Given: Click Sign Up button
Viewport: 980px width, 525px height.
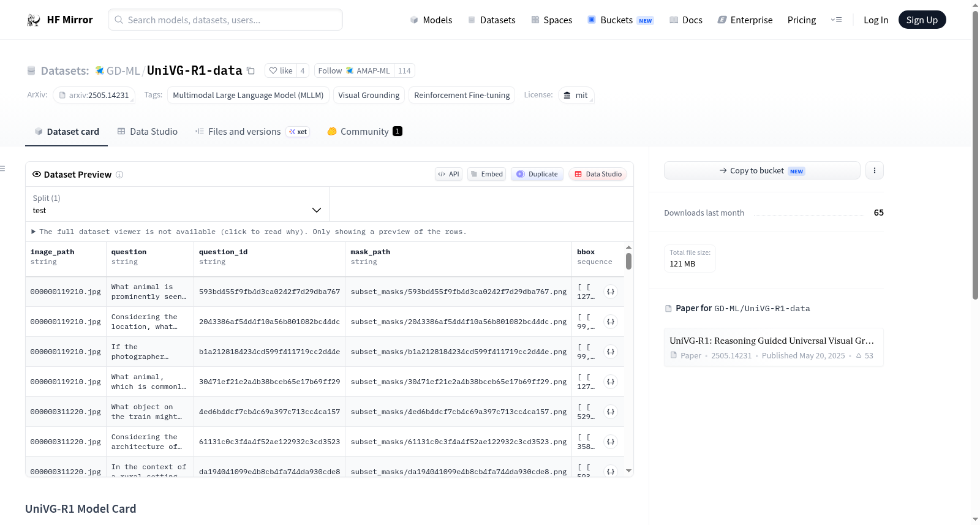Looking at the screenshot, I should pyautogui.click(x=922, y=20).
